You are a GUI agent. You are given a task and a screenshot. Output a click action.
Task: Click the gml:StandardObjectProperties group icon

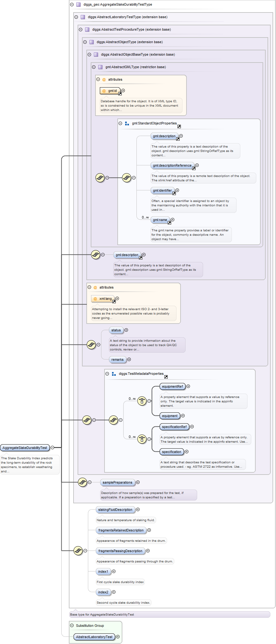(x=127, y=123)
